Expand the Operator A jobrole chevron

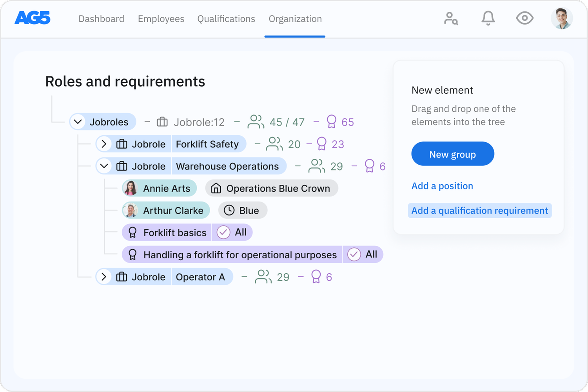click(x=104, y=277)
